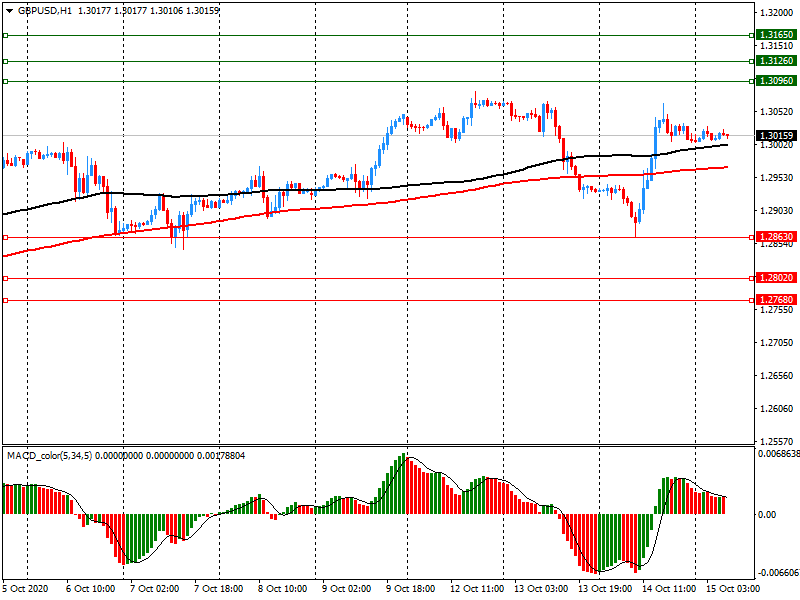This screenshot has height=600, width=800.
Task: Click the left handle of the 1.28630 line
Action: pyautogui.click(x=5, y=238)
